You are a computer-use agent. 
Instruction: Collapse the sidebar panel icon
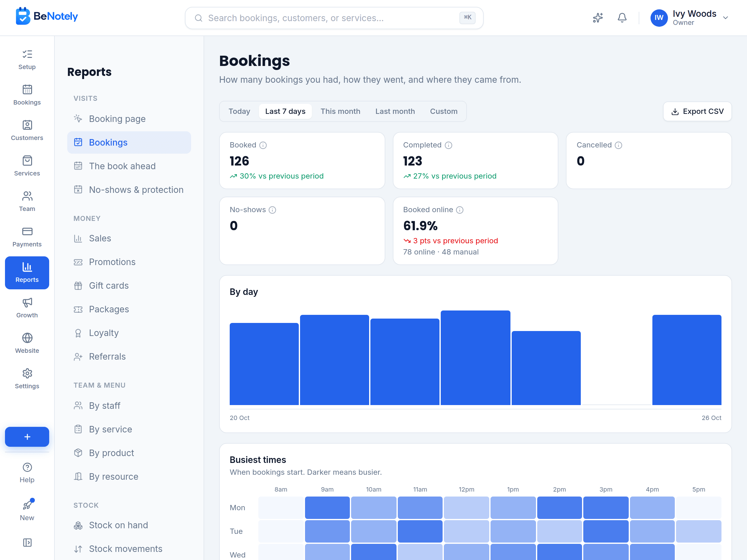27,543
